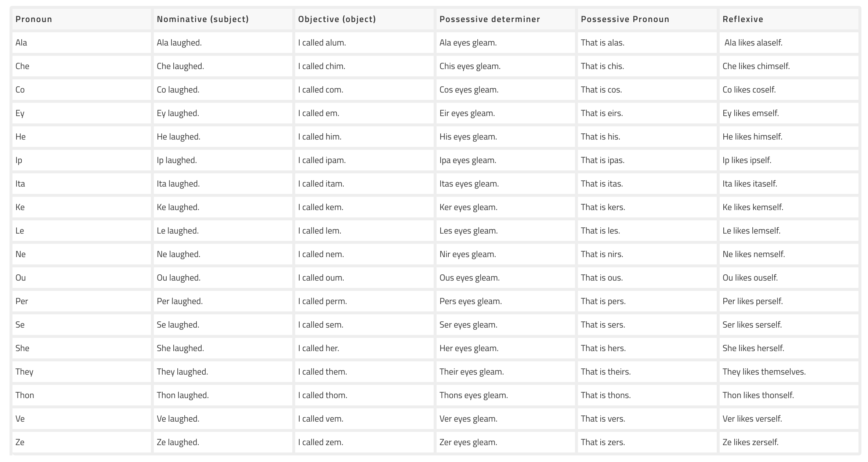
Task: Select the "That is eirs." cell
Action: [x=602, y=113]
